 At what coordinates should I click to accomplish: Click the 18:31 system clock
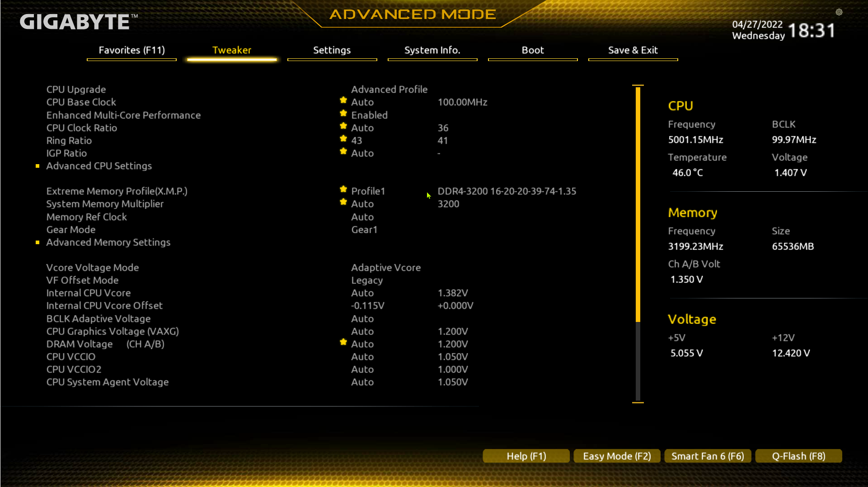click(812, 30)
